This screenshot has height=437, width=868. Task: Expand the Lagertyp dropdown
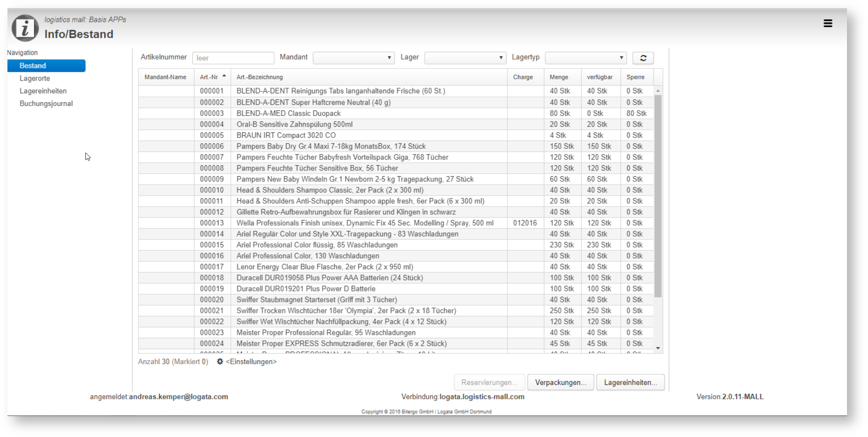coord(586,58)
